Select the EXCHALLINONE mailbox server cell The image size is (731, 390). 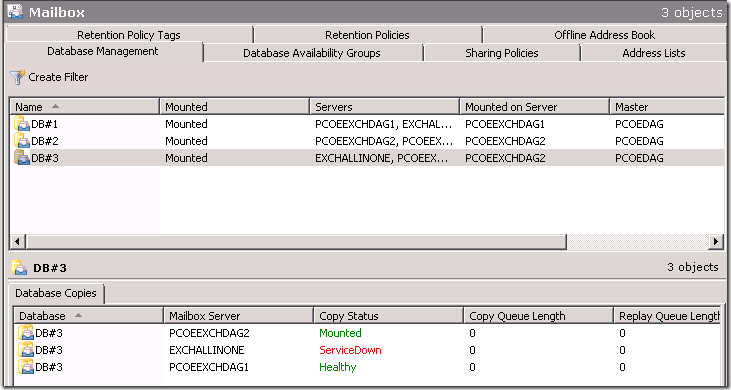pyautogui.click(x=207, y=350)
